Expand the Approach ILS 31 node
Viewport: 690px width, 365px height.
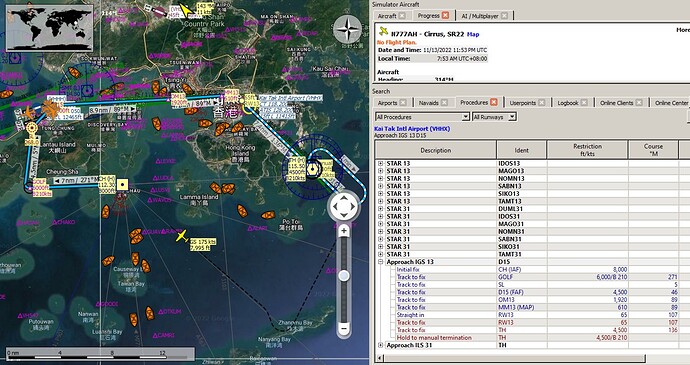coord(381,345)
